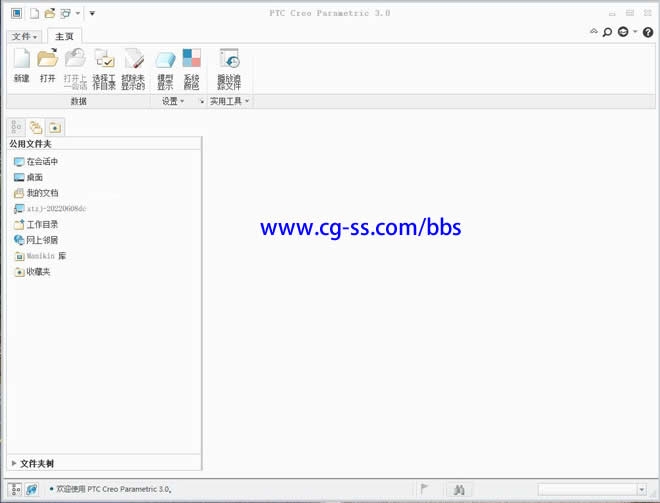Toggle the navigator pane display in status bar
The width and height of the screenshot is (660, 503).
point(15,489)
